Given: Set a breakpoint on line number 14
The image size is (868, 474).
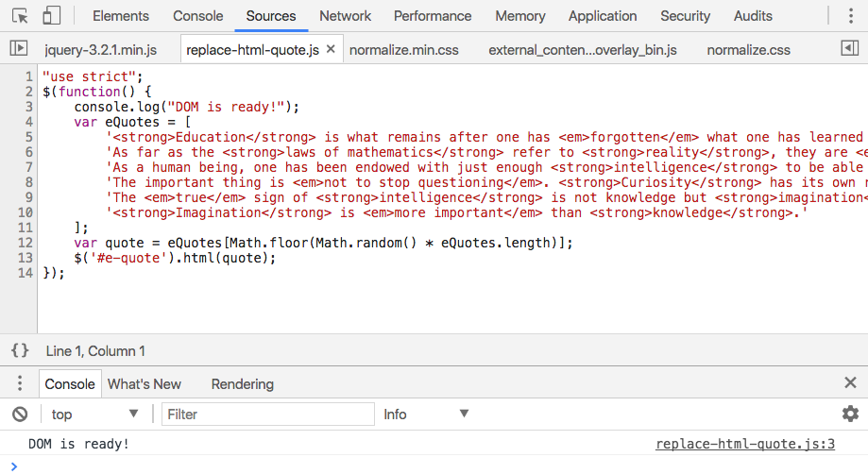Looking at the screenshot, I should [26, 273].
